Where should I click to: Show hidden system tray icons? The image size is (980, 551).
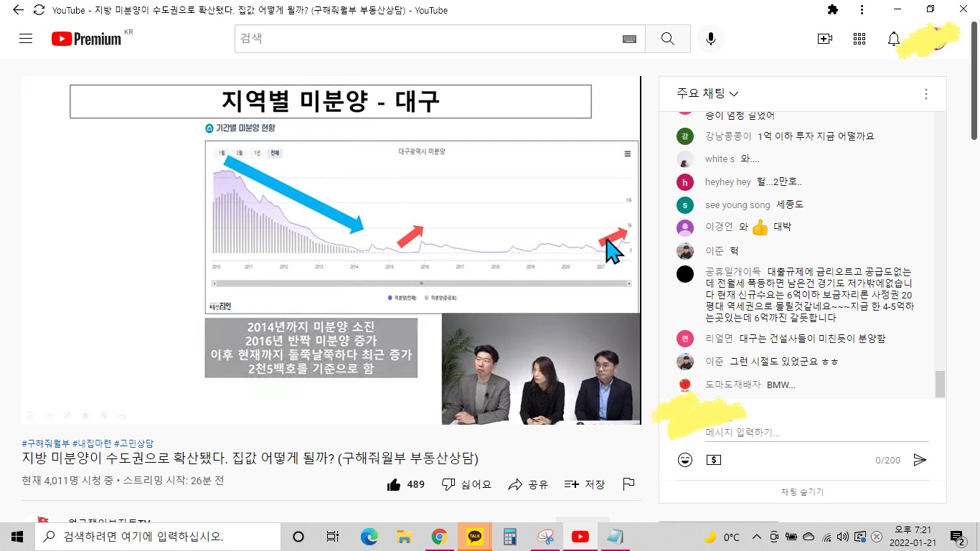click(756, 537)
